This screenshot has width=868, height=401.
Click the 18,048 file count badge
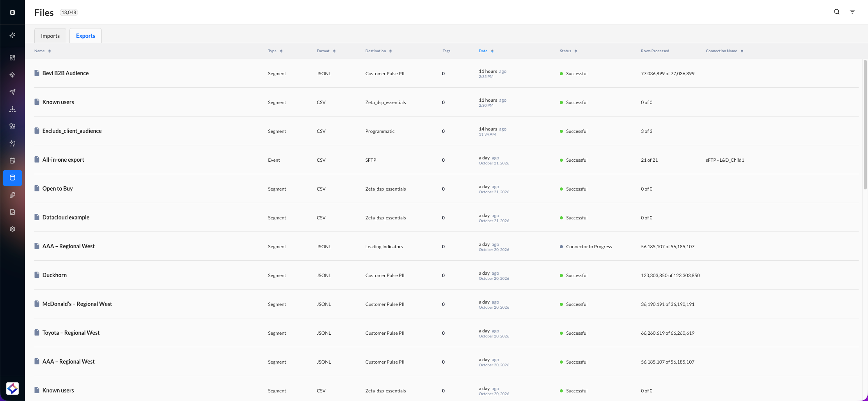click(69, 12)
